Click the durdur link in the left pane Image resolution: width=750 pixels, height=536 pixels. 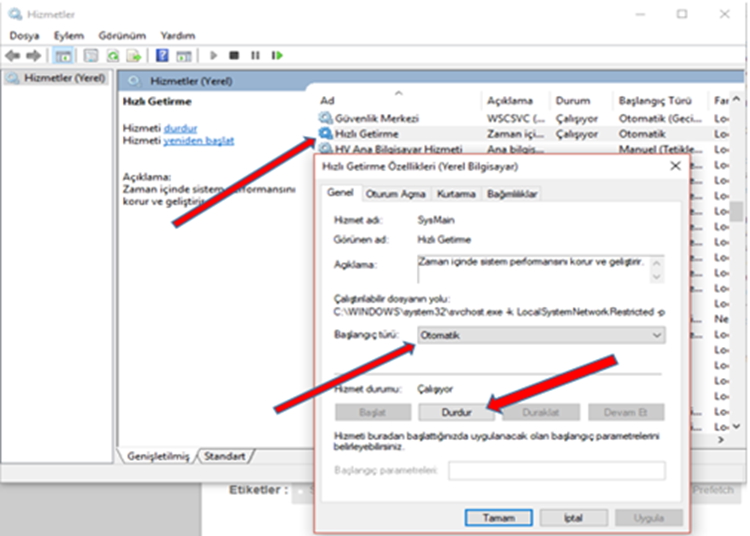(x=180, y=128)
